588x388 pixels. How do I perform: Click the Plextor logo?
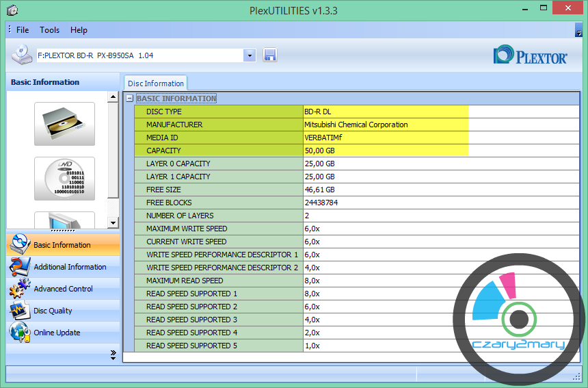tap(530, 55)
